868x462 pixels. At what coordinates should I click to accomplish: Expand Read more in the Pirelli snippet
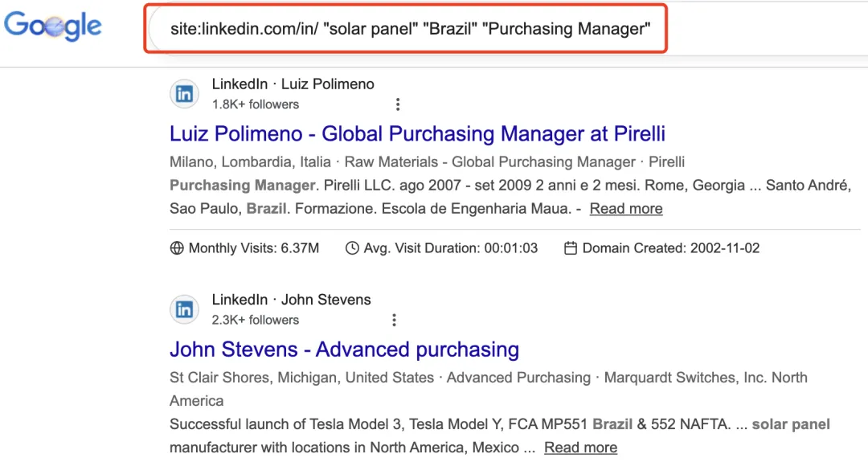click(626, 209)
